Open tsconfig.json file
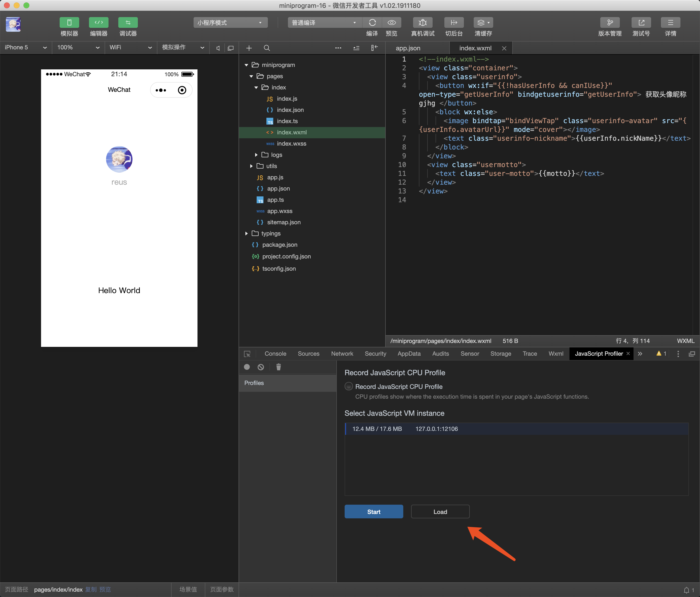This screenshot has width=700, height=597. pos(279,269)
